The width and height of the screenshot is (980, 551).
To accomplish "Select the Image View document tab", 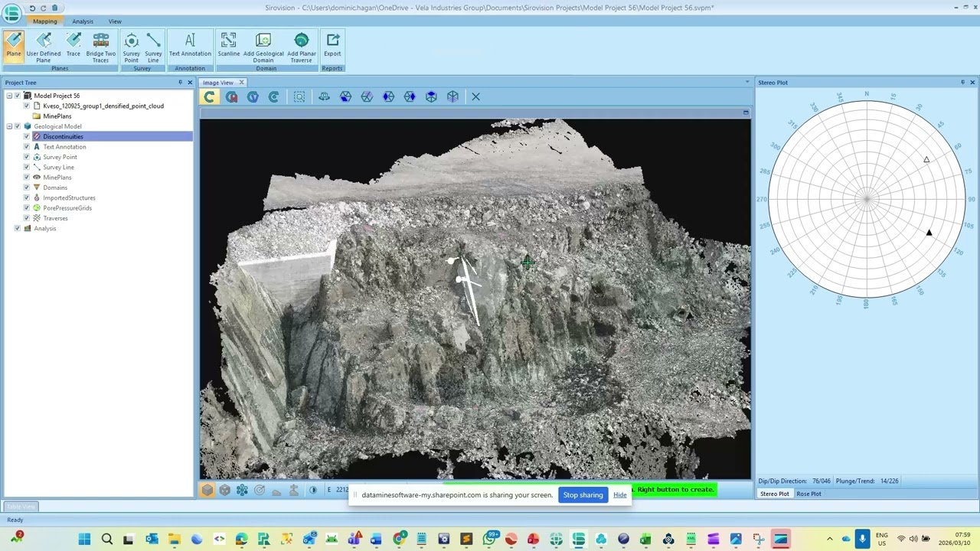I will point(218,83).
